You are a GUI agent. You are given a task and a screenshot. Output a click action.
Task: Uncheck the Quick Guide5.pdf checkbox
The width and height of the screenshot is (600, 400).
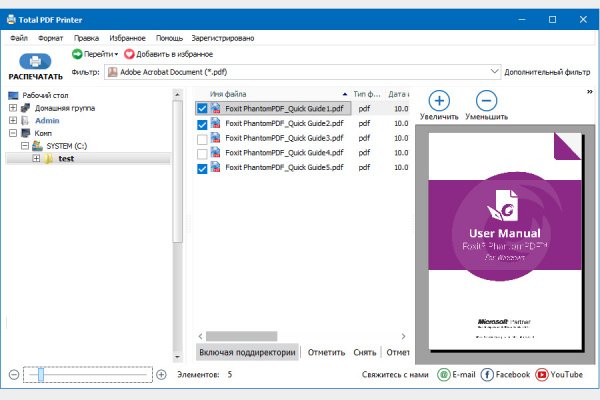(202, 168)
